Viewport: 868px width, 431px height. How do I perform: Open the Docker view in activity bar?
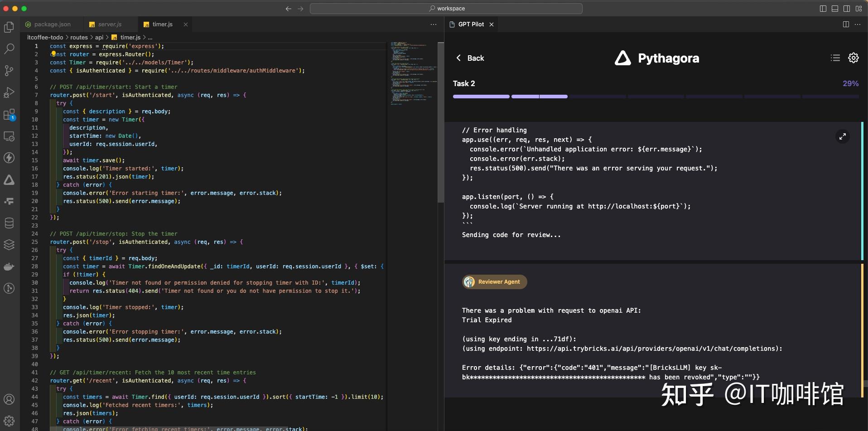[x=9, y=266]
